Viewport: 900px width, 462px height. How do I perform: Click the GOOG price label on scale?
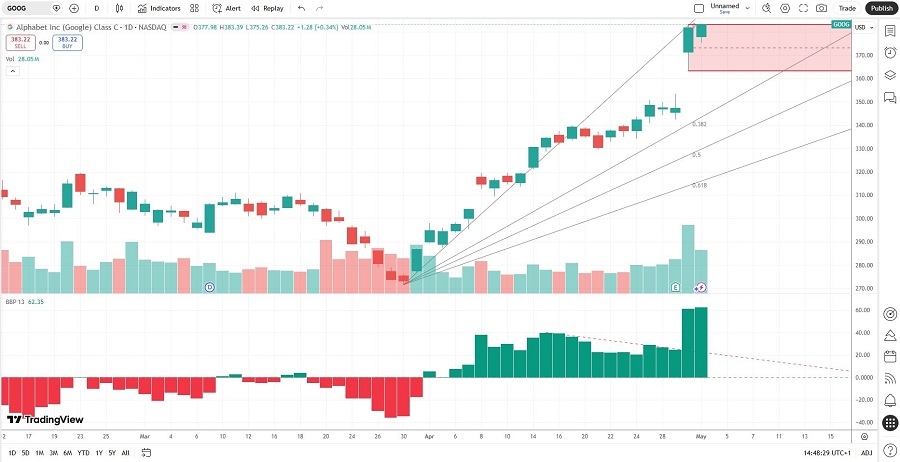pos(840,25)
